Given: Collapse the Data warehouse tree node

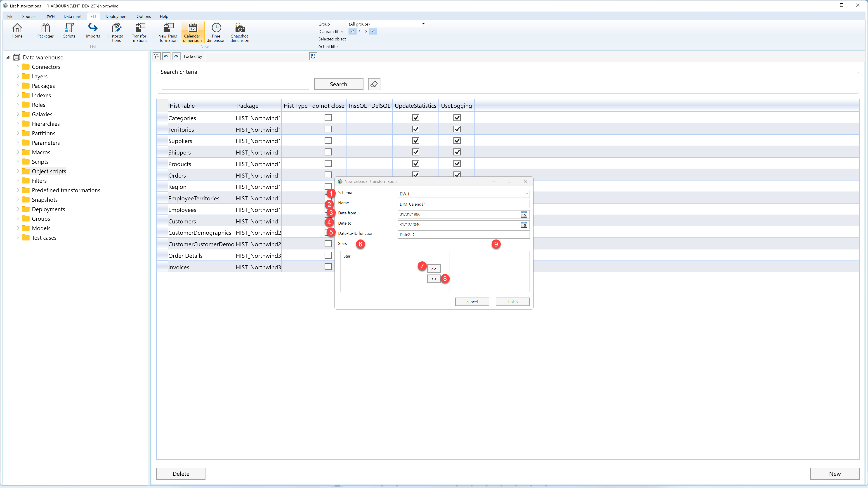Looking at the screenshot, I should point(8,57).
